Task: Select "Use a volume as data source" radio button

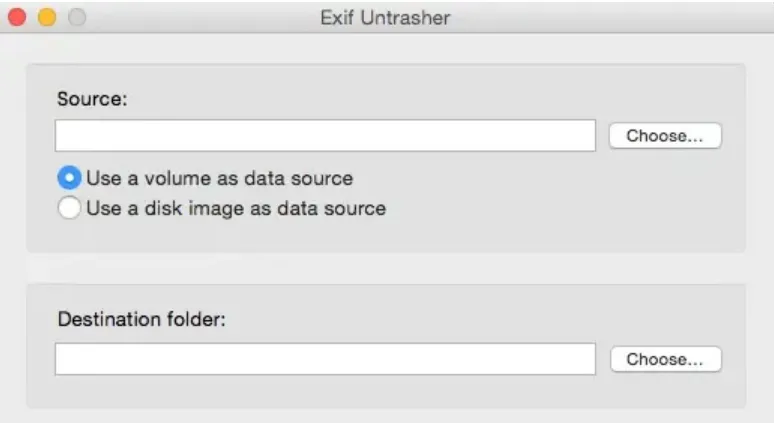Action: pyautogui.click(x=69, y=179)
